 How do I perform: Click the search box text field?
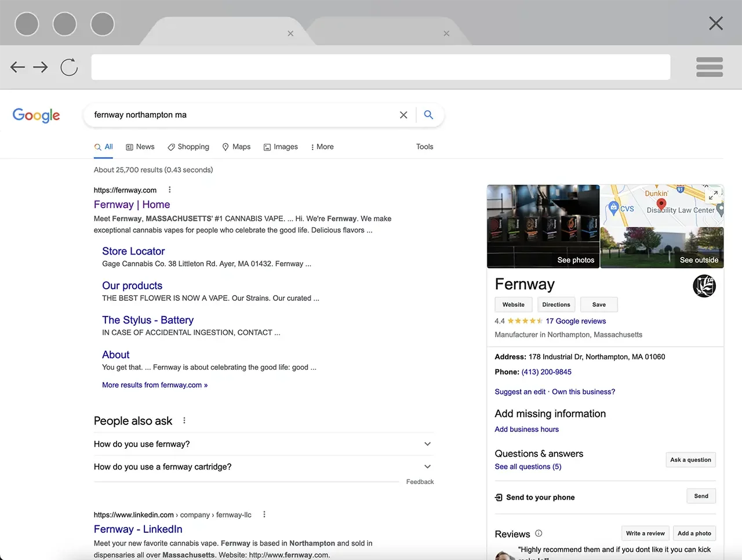click(243, 115)
